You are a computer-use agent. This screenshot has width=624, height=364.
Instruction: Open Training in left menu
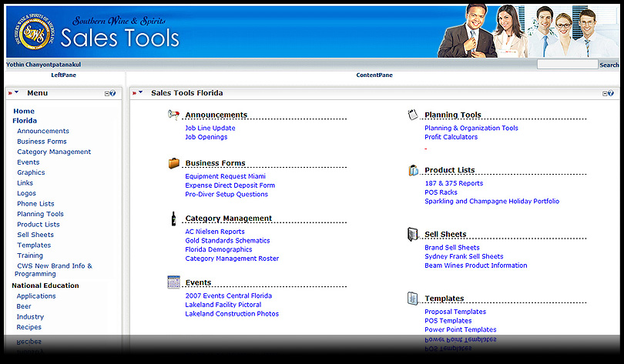pyautogui.click(x=30, y=255)
